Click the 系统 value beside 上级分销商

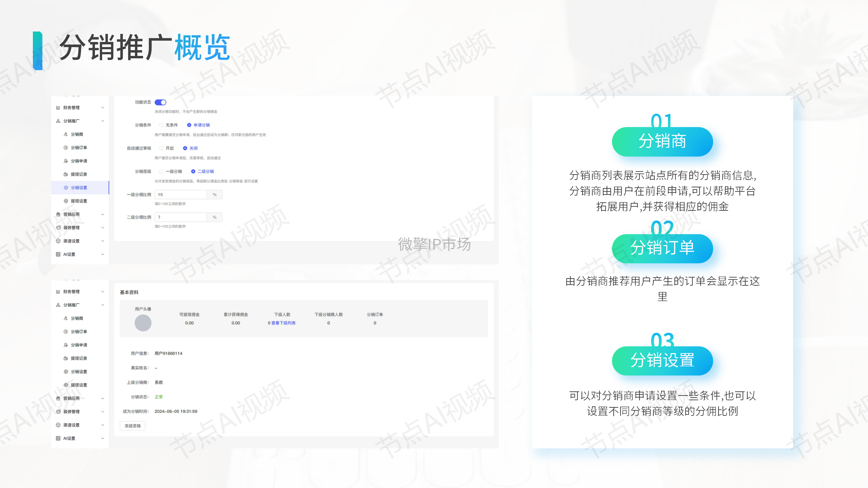[x=159, y=383]
